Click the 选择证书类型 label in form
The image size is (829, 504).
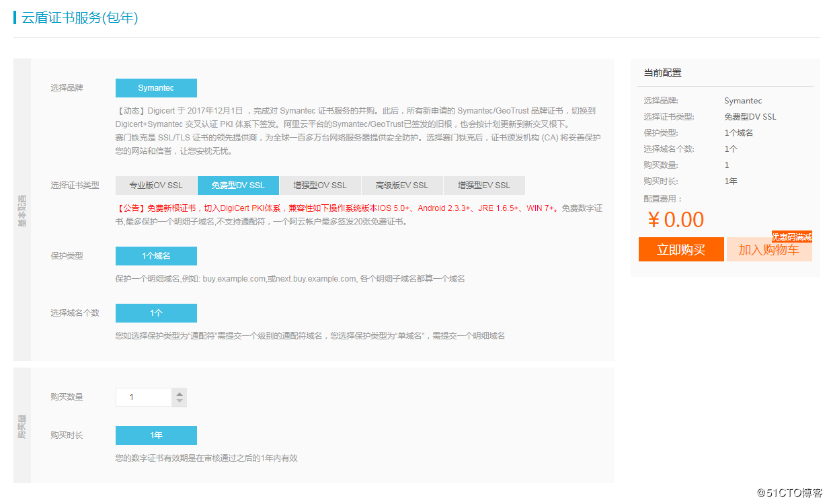click(75, 185)
